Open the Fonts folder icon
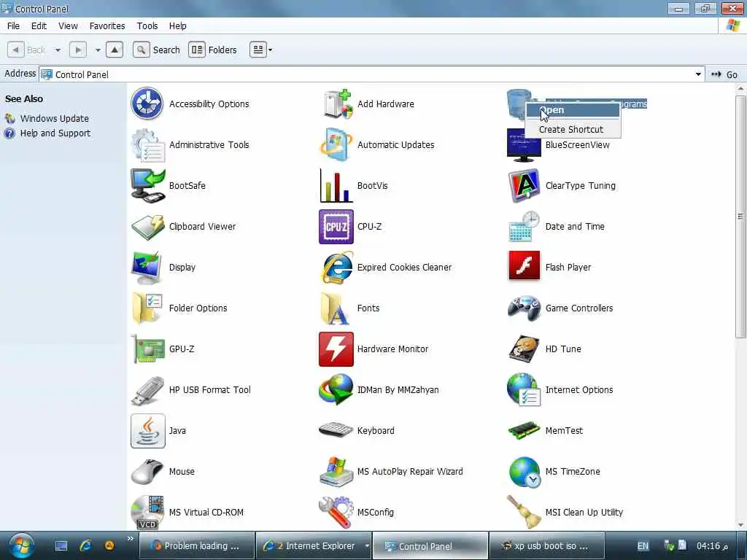747x560 pixels. (x=336, y=308)
